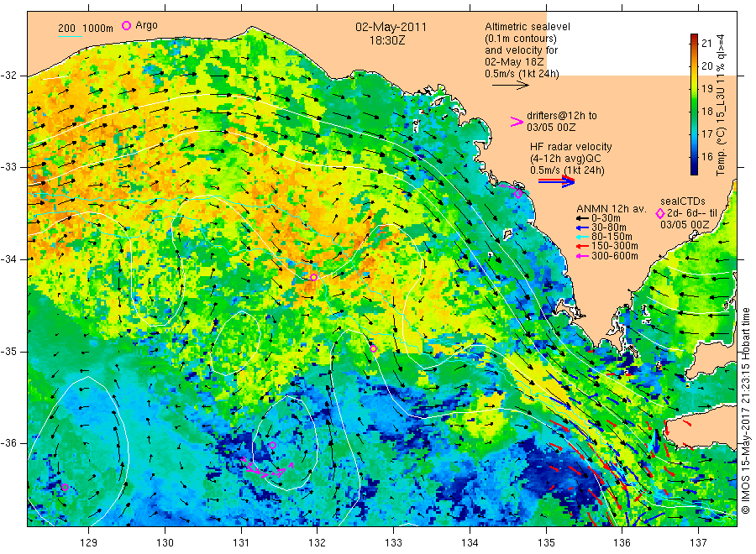
Task: Click the black 0-30m ANMN arrow
Action: point(582,218)
